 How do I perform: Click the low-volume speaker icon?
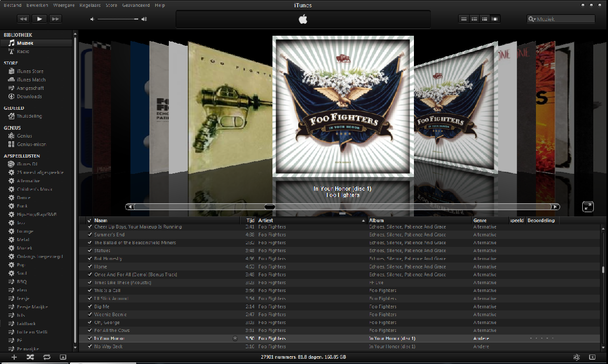coord(92,19)
